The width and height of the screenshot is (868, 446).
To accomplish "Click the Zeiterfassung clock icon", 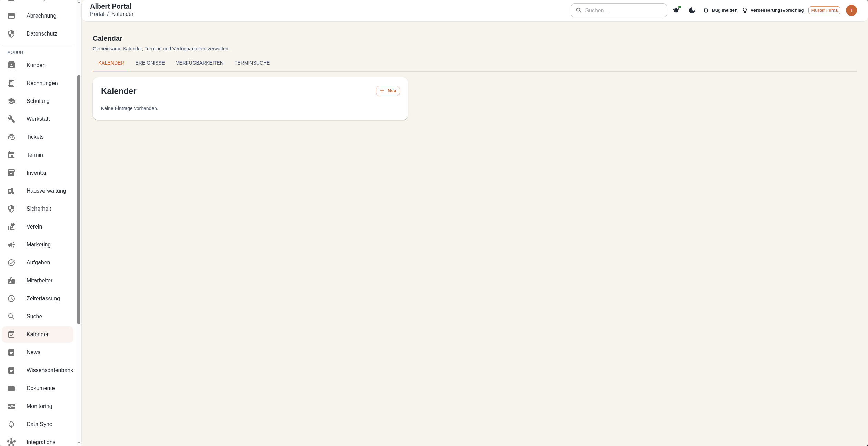I will [x=11, y=299].
